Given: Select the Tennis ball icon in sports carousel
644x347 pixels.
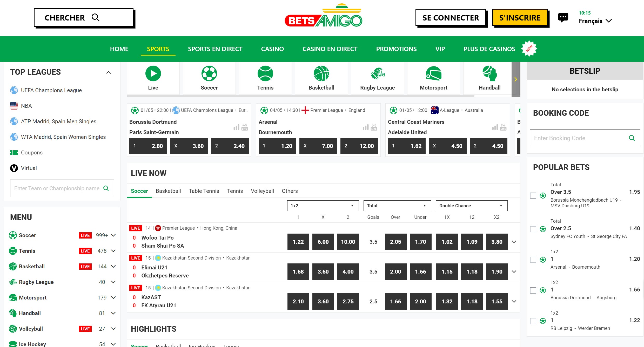Looking at the screenshot, I should click(265, 73).
